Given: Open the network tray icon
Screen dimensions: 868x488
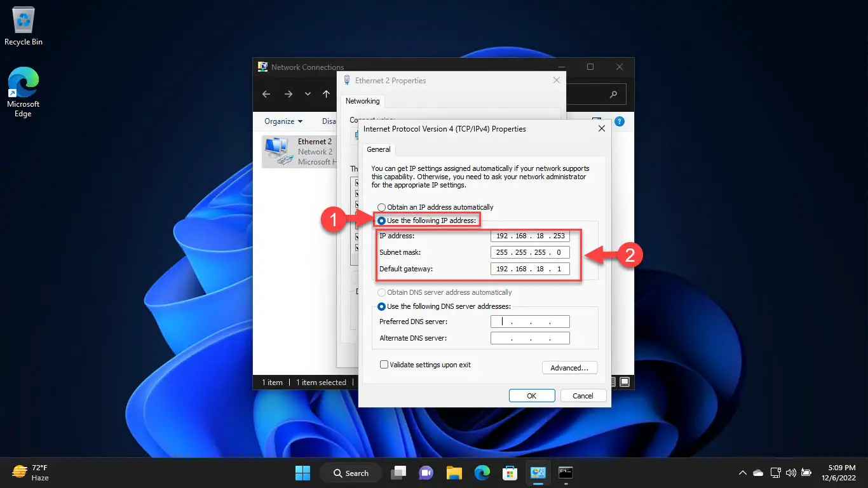Looking at the screenshot, I should (x=775, y=473).
